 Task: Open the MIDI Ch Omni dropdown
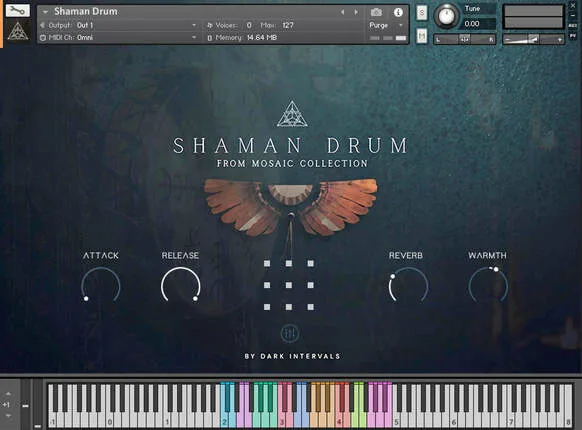click(x=119, y=38)
